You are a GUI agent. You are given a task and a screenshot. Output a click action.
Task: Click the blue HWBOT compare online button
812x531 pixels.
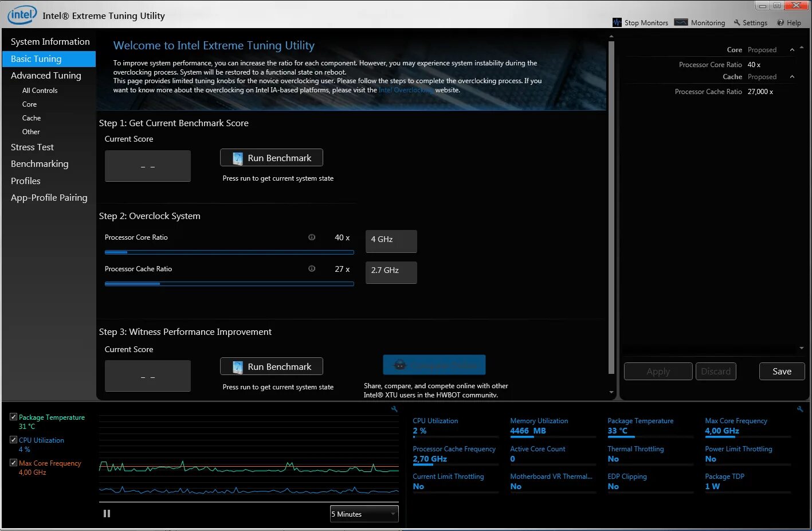434,365
